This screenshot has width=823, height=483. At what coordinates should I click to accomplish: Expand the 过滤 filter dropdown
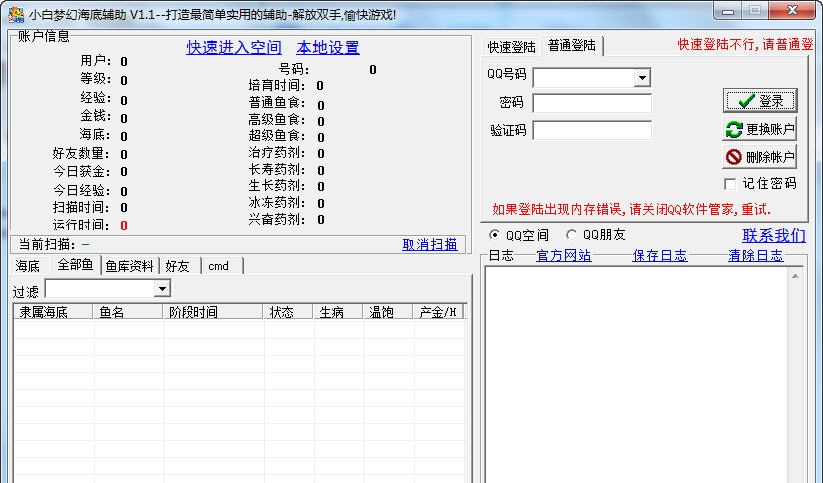tap(162, 289)
